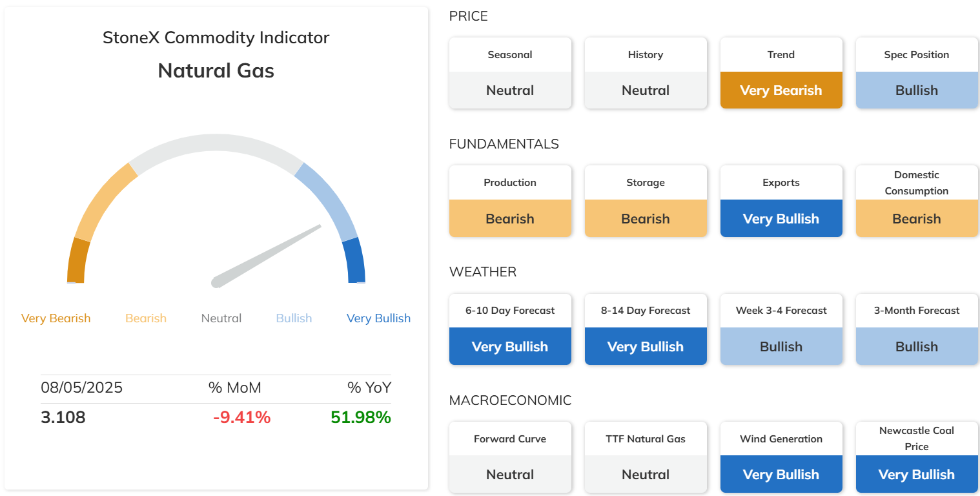Click the TTF Natural Gas card
This screenshot has height=496, width=980.
646,457
